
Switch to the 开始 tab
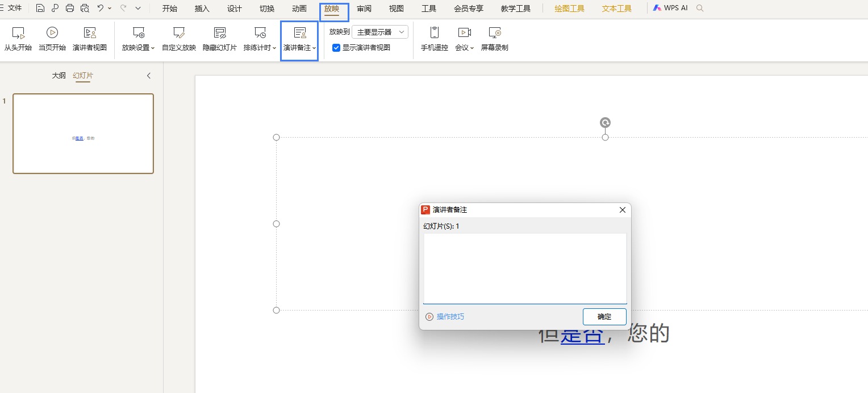(x=169, y=9)
